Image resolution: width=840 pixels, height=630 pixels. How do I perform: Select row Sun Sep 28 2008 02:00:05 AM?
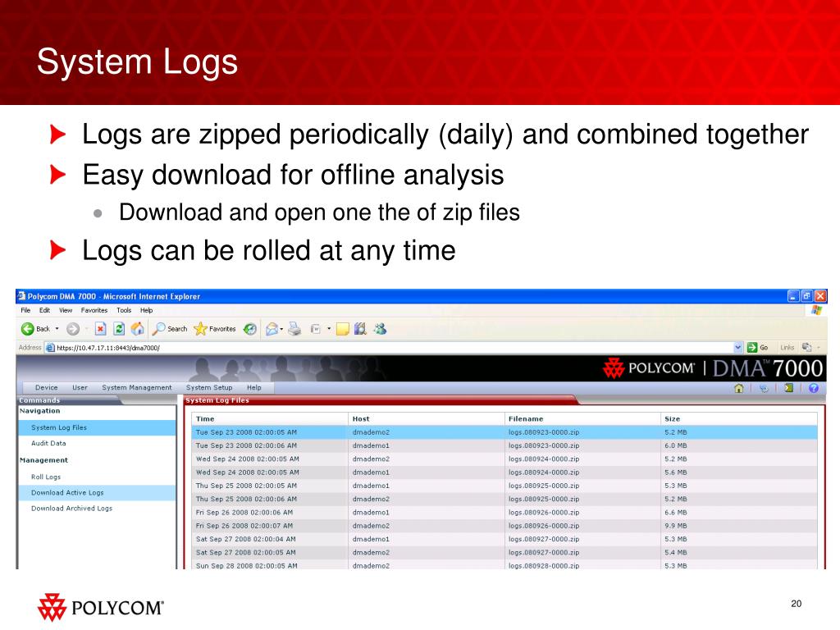(x=504, y=565)
